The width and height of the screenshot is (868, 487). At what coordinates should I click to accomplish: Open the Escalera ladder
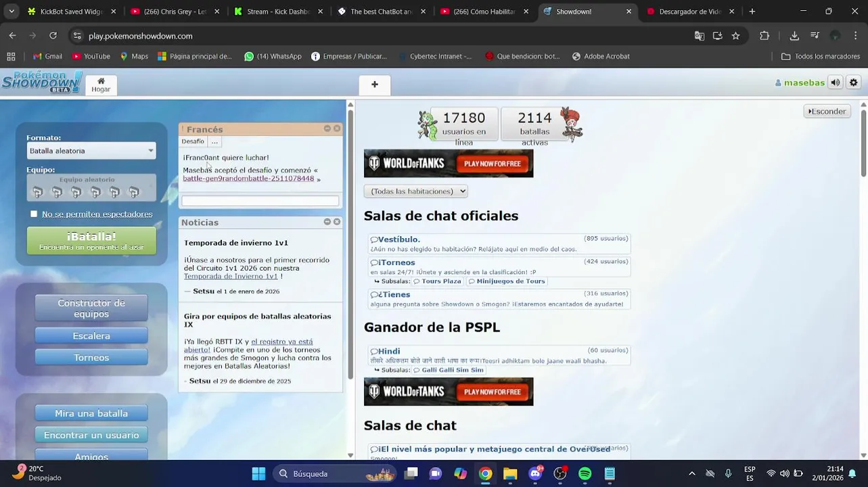(91, 335)
